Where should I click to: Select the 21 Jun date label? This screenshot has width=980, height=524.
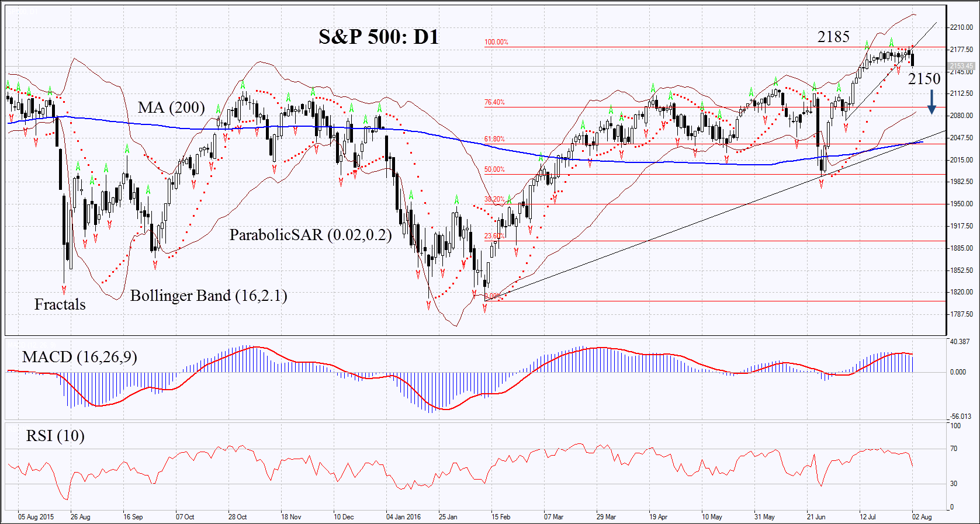pyautogui.click(x=816, y=517)
